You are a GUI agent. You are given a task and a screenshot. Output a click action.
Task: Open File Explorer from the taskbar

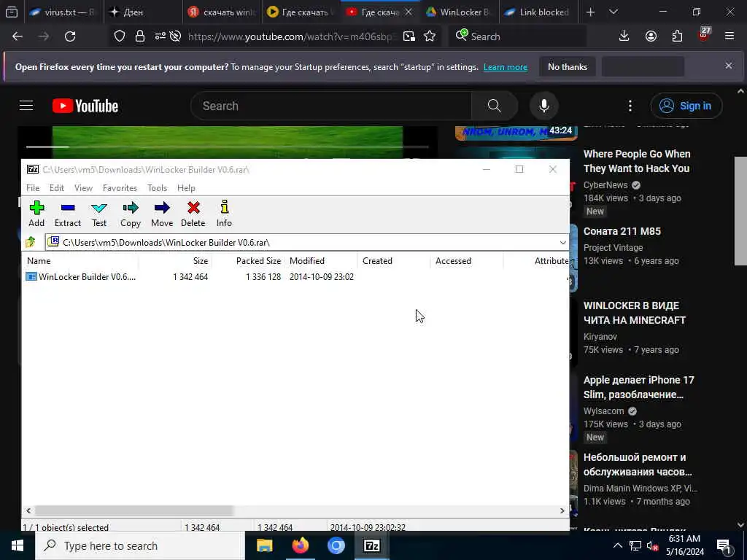click(264, 545)
